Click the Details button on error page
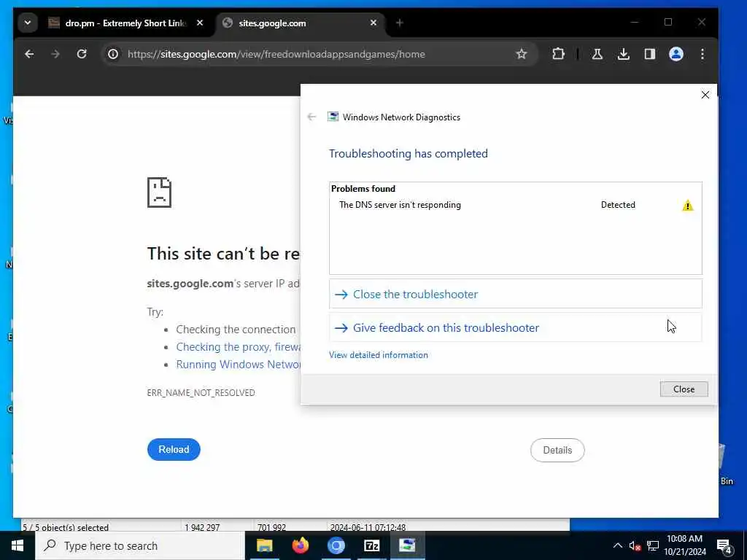The height and width of the screenshot is (560, 747). click(x=557, y=450)
